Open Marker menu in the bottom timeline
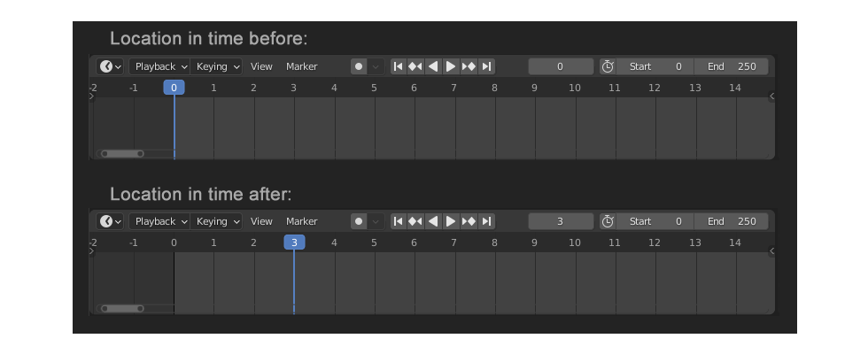This screenshot has width=868, height=354. (302, 221)
